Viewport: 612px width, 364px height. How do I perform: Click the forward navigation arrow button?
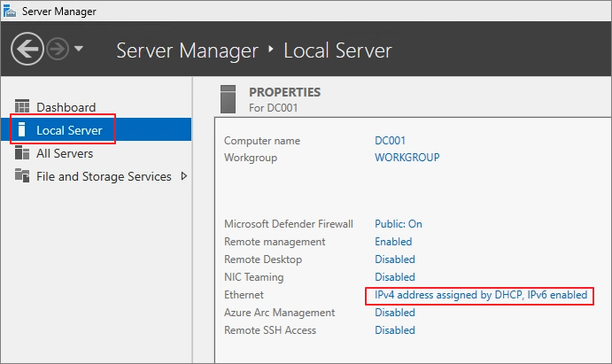coord(58,50)
